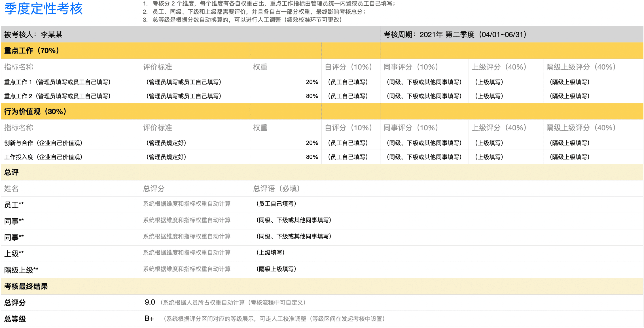Select the 创新与合作（企业自己价值观）cell
The height and width of the screenshot is (328, 644).
70,143
